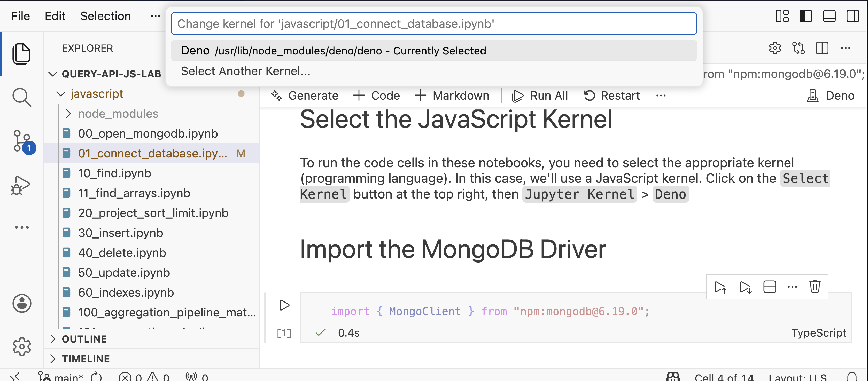Click Execute Above Cells icon
This screenshot has height=381, width=868.
click(720, 287)
